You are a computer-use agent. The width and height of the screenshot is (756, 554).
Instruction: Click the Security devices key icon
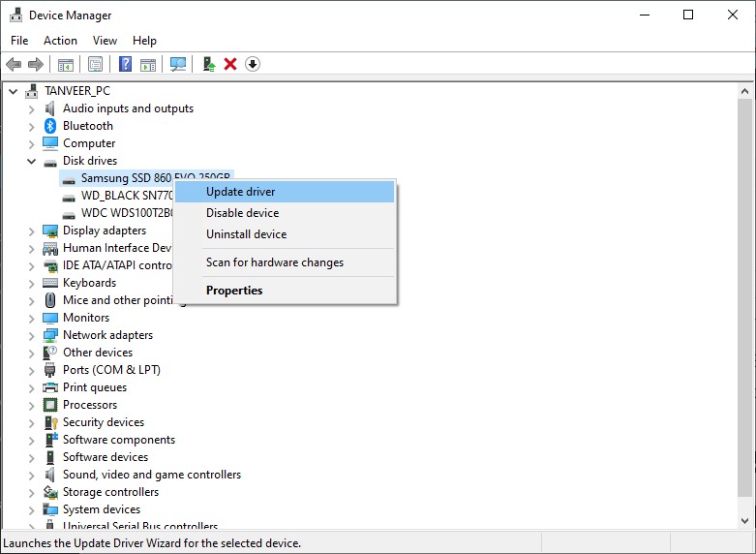click(x=51, y=422)
